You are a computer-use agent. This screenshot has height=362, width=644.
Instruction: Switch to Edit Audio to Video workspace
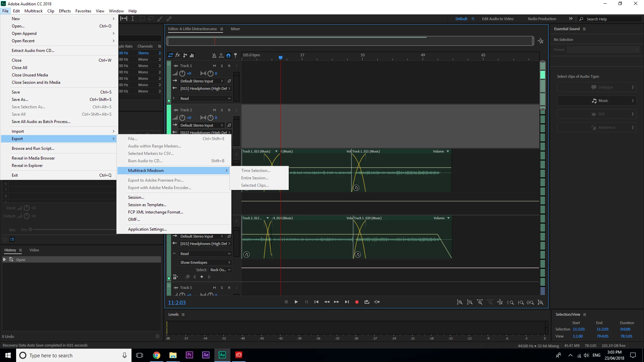coord(497,19)
